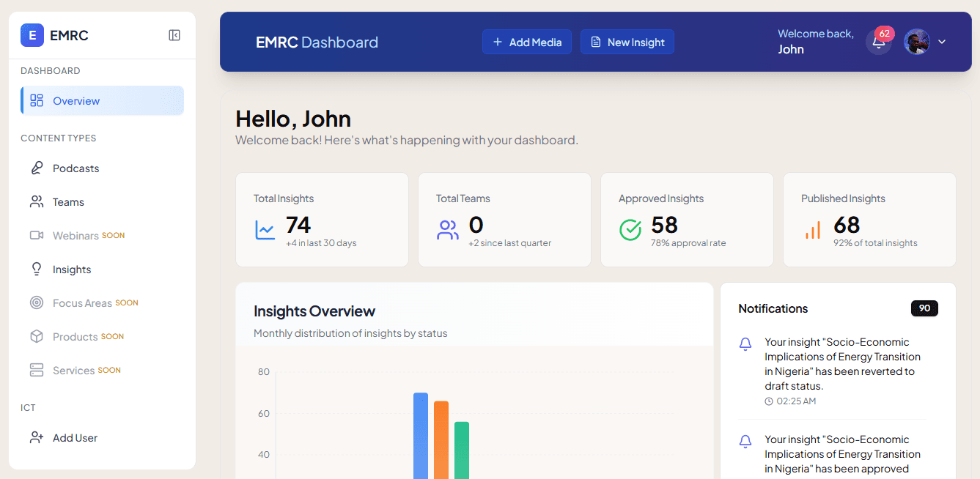Click John's profile avatar picture

pyautogui.click(x=916, y=42)
